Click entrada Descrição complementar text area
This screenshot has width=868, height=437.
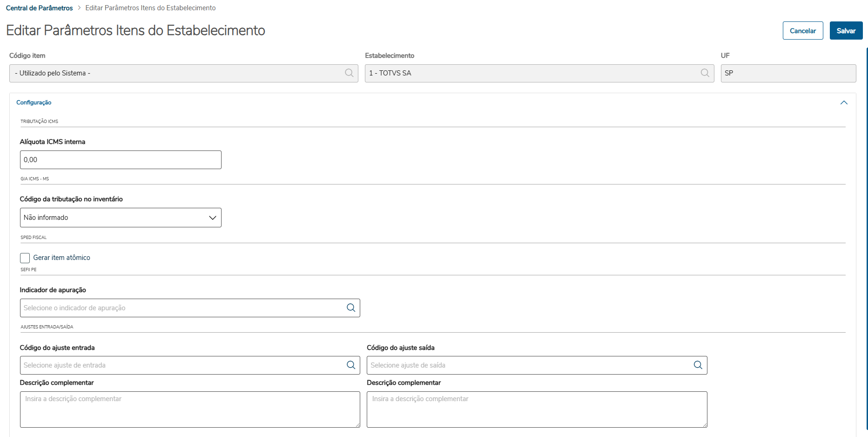tap(190, 410)
